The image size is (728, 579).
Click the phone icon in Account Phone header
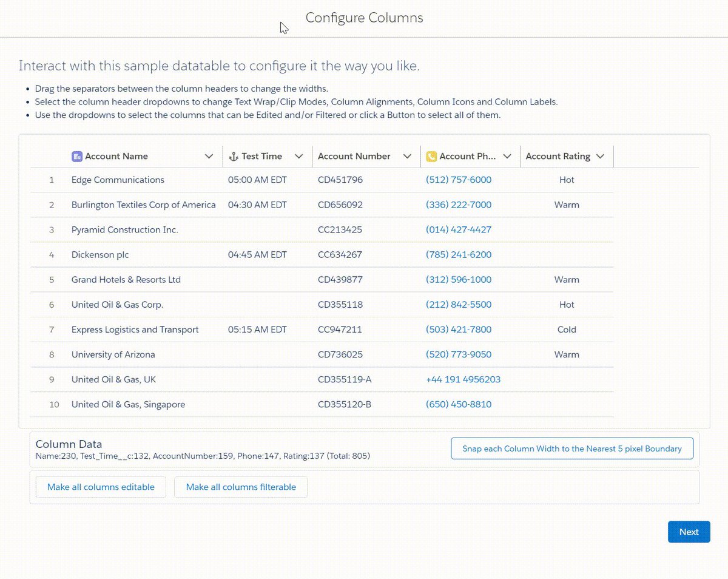(431, 157)
